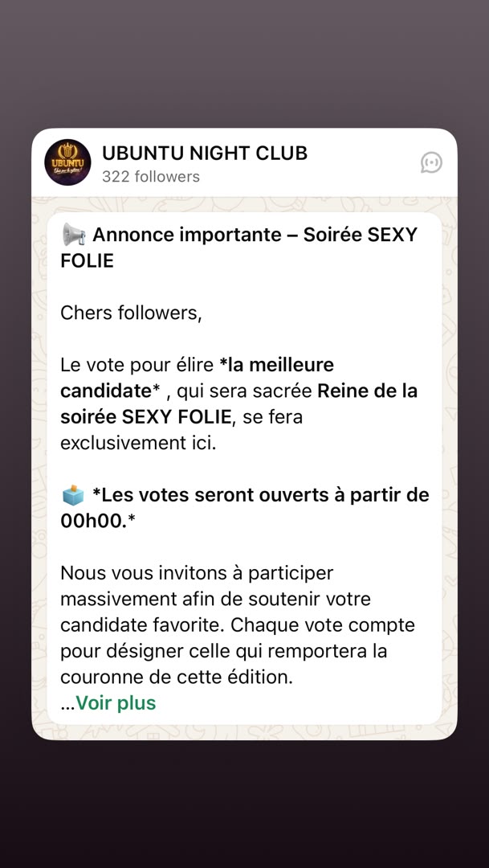The width and height of the screenshot is (489, 868).
Task: Click the 'massivement afin de soutenir votre' line
Action: 215,599
